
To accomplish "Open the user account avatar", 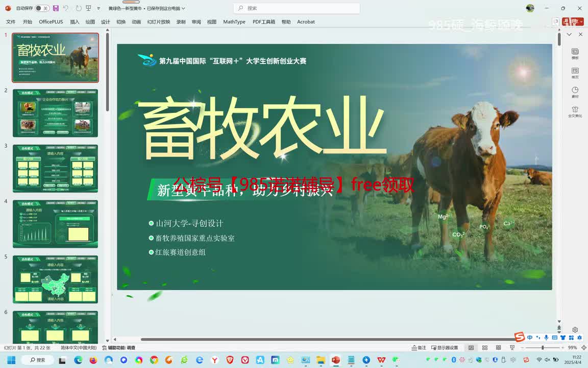I will click(530, 8).
